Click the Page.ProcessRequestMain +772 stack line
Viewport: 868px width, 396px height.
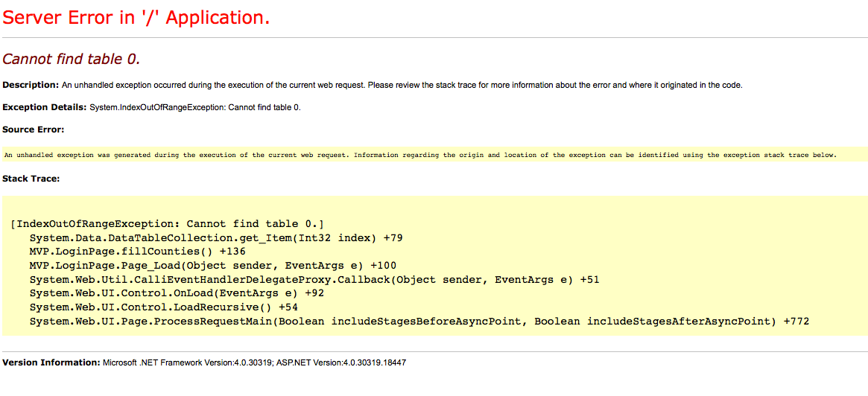pos(419,322)
